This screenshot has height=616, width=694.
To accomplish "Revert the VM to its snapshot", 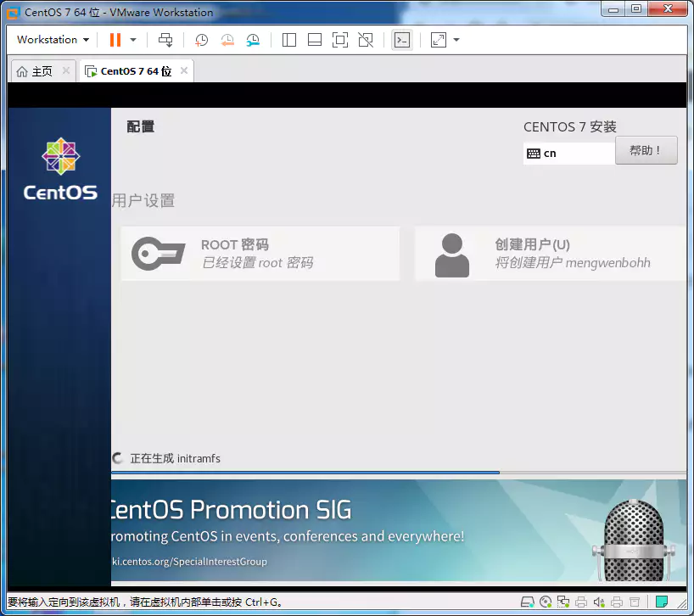I will click(x=227, y=40).
